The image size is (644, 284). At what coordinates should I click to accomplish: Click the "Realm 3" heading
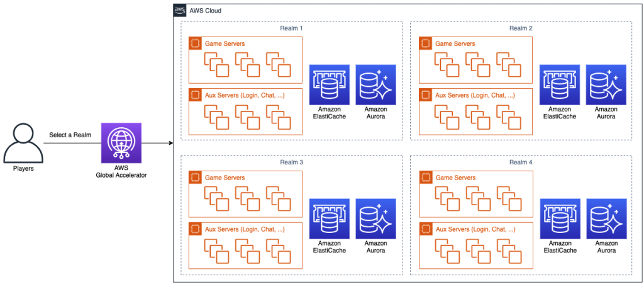(x=291, y=162)
